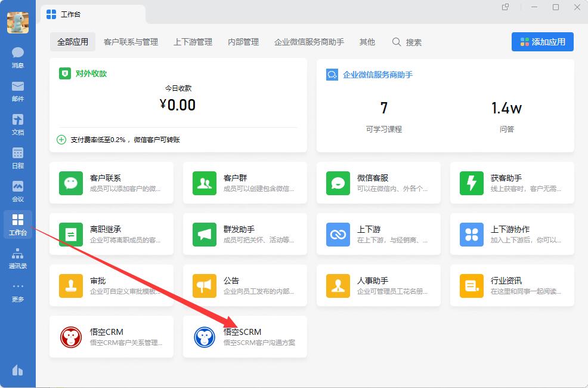Open the Calendar (日程) sidebar icon
The width and height of the screenshot is (588, 388).
(x=17, y=158)
